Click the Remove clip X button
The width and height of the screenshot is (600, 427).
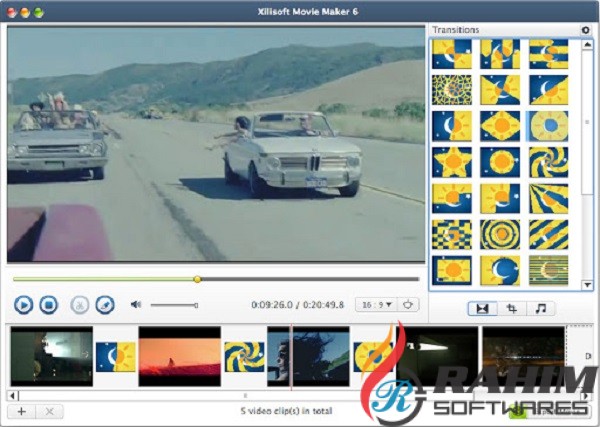[x=49, y=412]
